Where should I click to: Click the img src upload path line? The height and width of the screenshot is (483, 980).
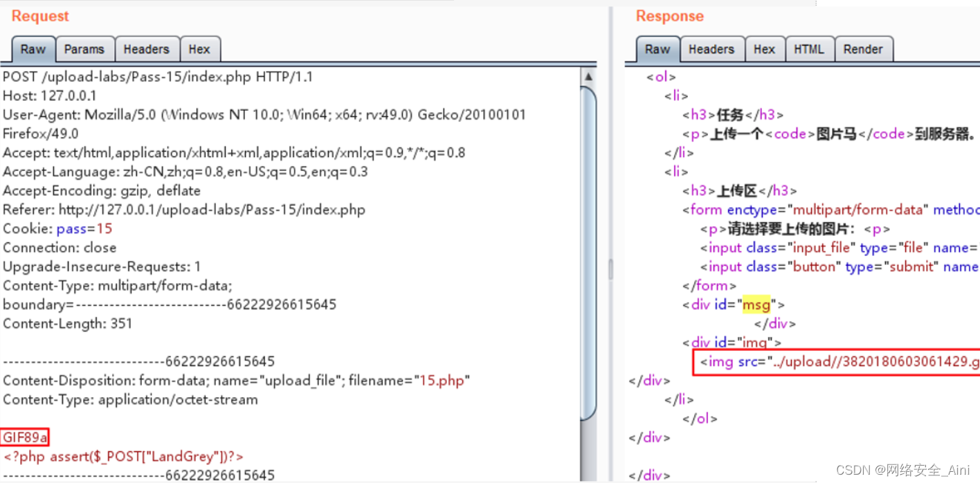tap(840, 361)
